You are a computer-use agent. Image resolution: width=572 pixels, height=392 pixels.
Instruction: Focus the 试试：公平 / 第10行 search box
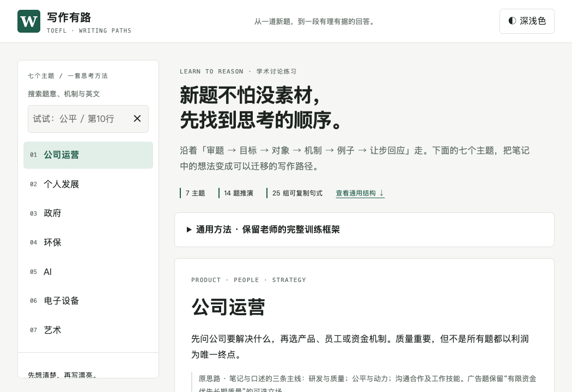click(88, 119)
